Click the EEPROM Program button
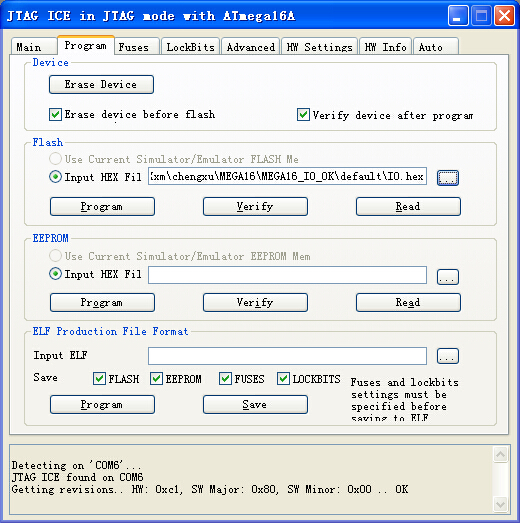The width and height of the screenshot is (520, 523). coord(102,303)
